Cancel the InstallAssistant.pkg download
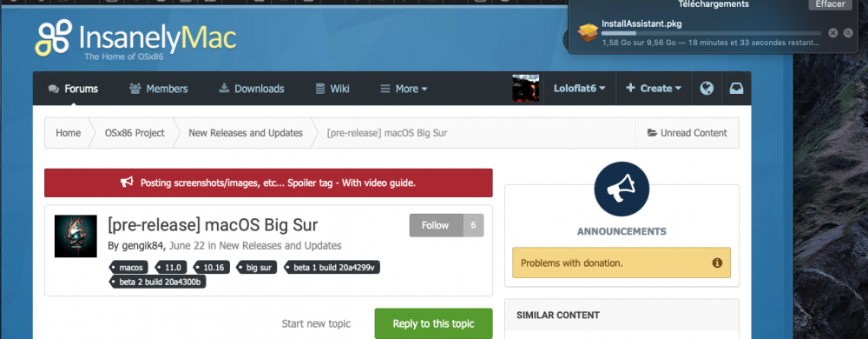 (x=832, y=33)
